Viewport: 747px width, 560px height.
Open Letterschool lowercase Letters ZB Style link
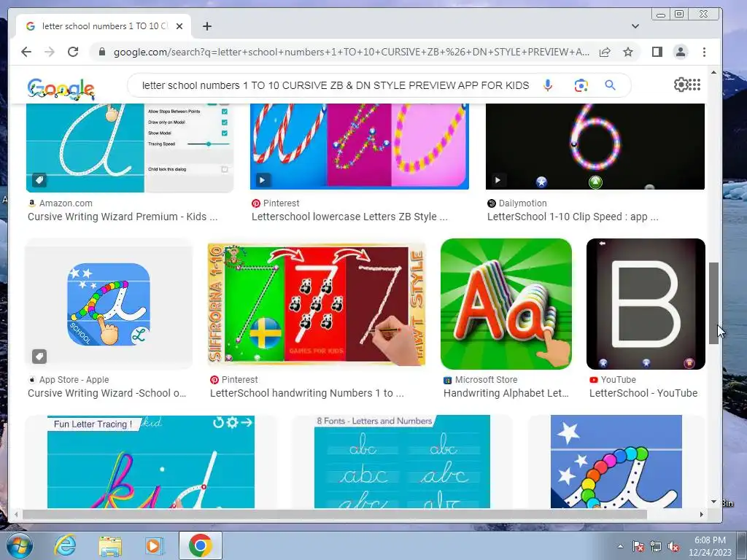pos(349,217)
